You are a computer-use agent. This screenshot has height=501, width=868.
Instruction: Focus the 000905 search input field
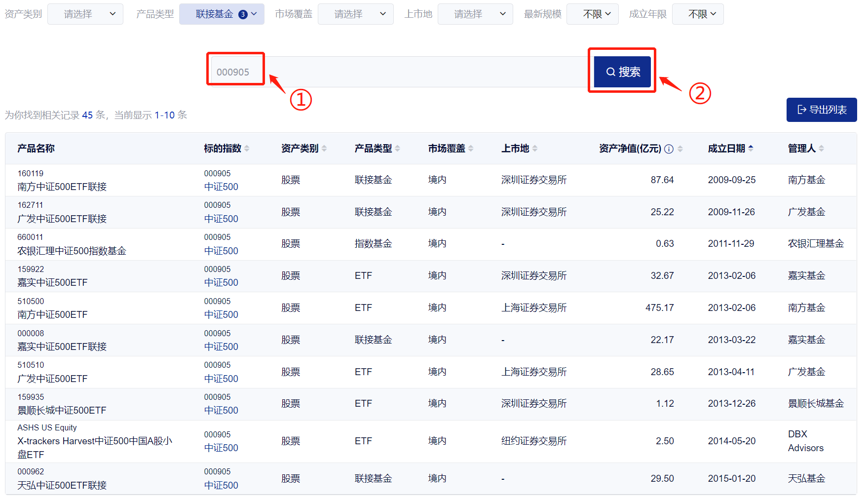click(x=395, y=72)
